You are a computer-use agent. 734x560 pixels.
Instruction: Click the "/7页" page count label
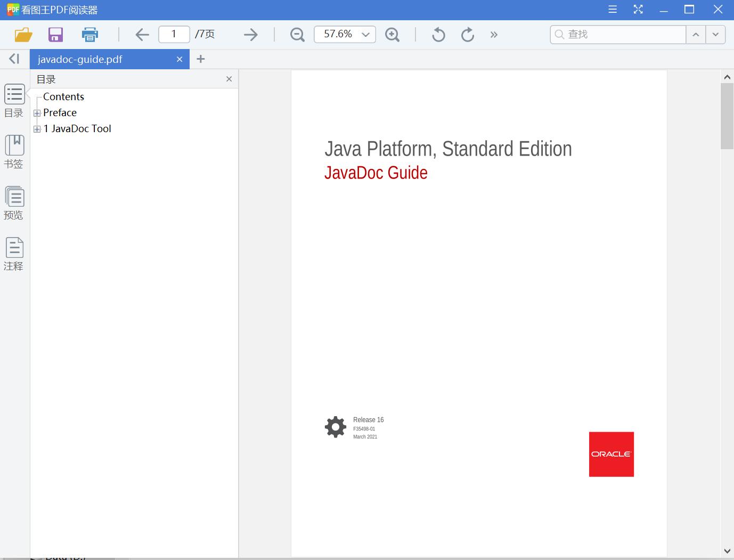point(205,34)
